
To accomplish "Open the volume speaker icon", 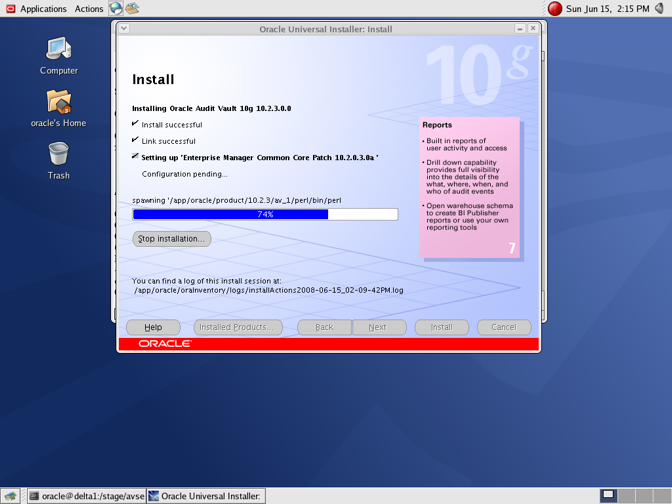I will 660,8.
